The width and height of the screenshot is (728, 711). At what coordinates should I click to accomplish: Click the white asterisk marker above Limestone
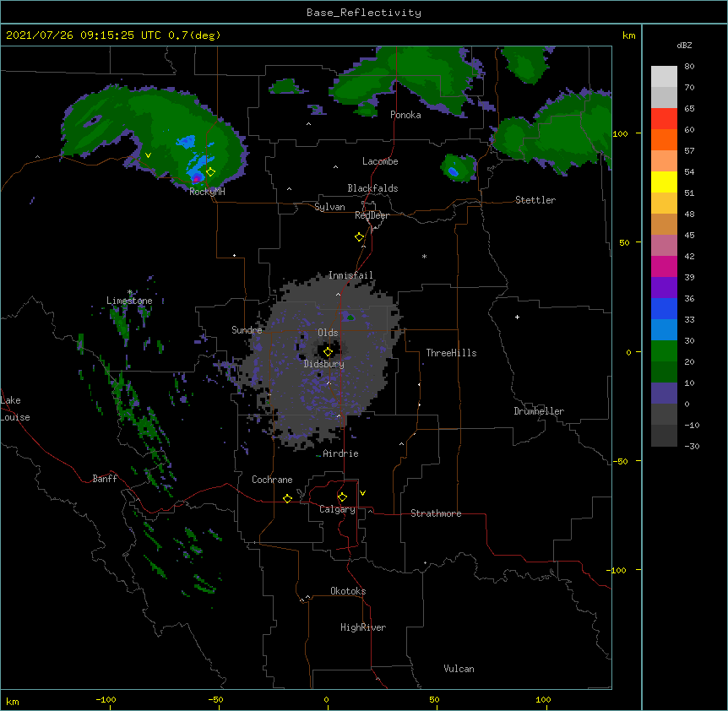(130, 292)
